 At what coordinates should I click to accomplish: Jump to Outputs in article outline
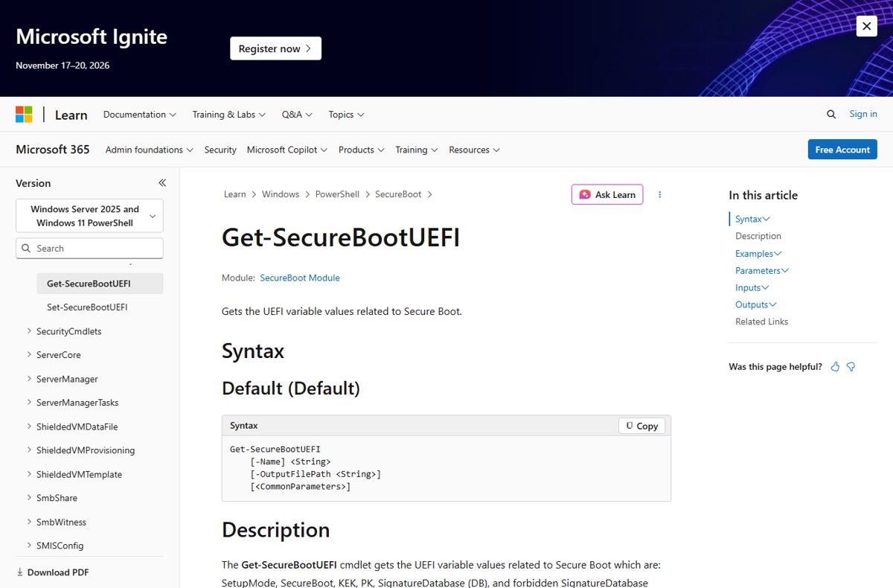pyautogui.click(x=755, y=304)
